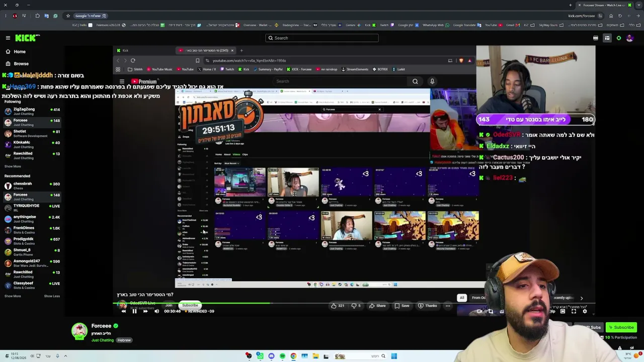This screenshot has height=362, width=644.
Task: Expand Following list with Show More
Action: coord(13,166)
